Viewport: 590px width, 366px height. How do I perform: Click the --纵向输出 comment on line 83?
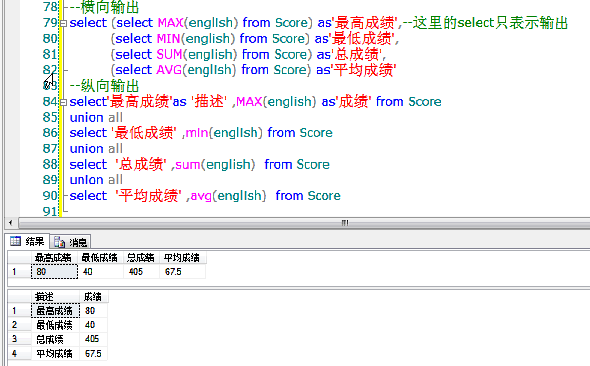point(104,86)
